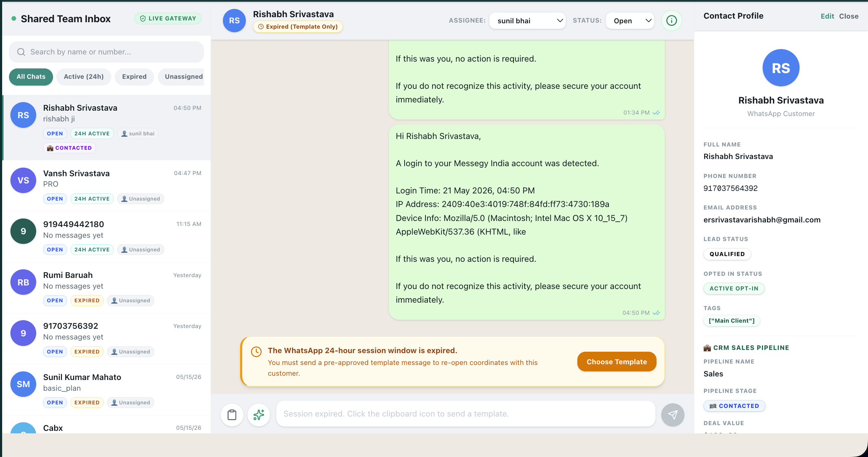Open Rumi Baruah conversation
This screenshot has height=457, width=868.
click(106, 288)
